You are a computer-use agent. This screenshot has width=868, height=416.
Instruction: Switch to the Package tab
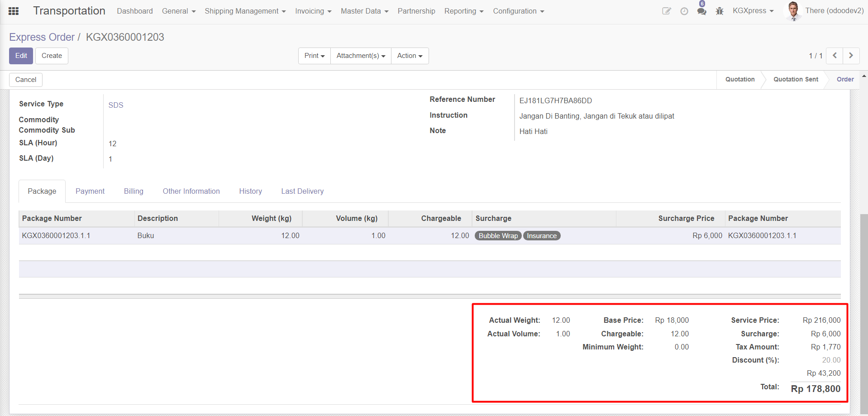click(42, 191)
